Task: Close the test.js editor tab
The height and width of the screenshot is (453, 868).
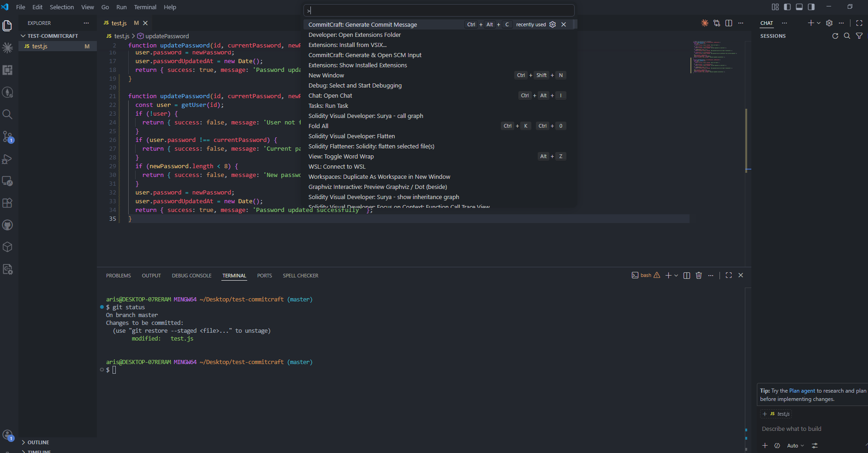Action: click(x=145, y=23)
